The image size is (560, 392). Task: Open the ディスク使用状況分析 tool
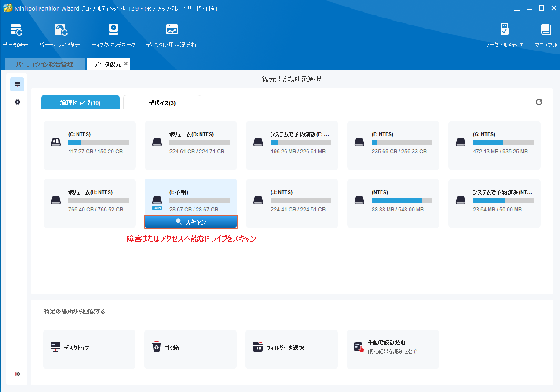point(172,30)
